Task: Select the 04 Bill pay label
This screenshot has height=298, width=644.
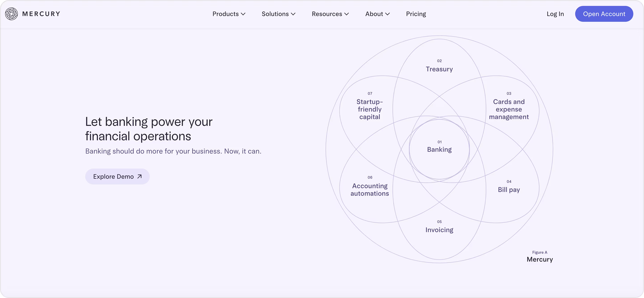Action: [x=509, y=187]
